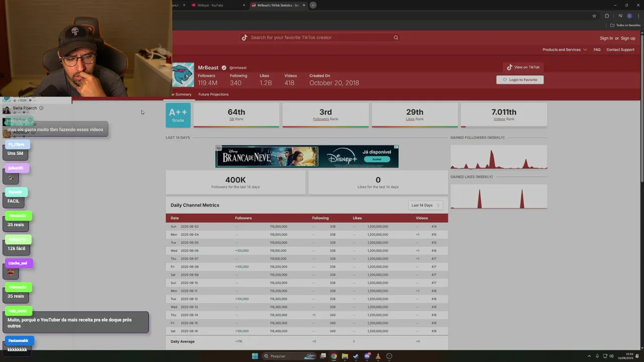Image resolution: width=644 pixels, height=362 pixels.
Task: Open the network icon in system tray
Action: point(605,356)
